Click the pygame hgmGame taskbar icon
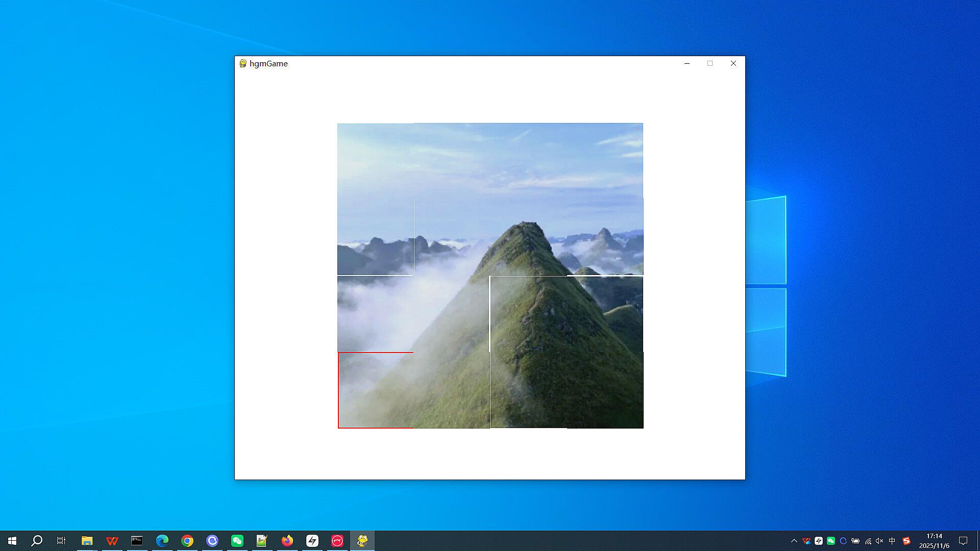Screen dimensions: 980x551 click(x=362, y=541)
